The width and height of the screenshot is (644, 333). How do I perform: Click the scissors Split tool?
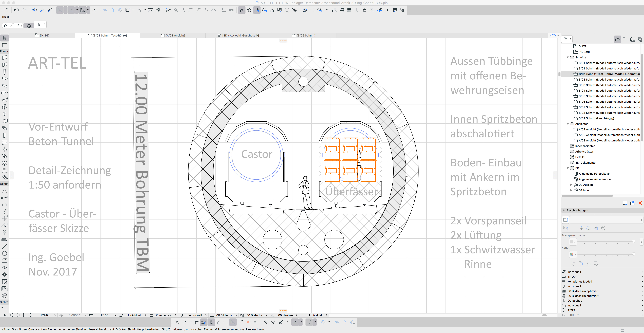coord(168,10)
